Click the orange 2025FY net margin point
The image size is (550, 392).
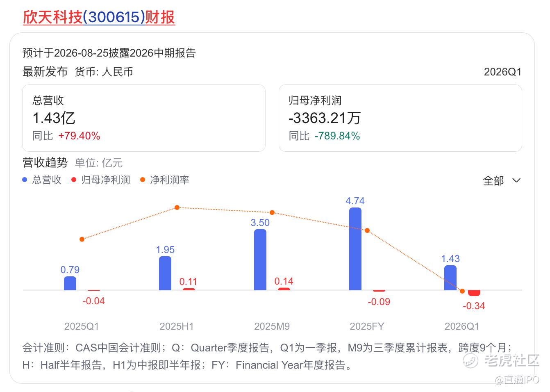367,230
